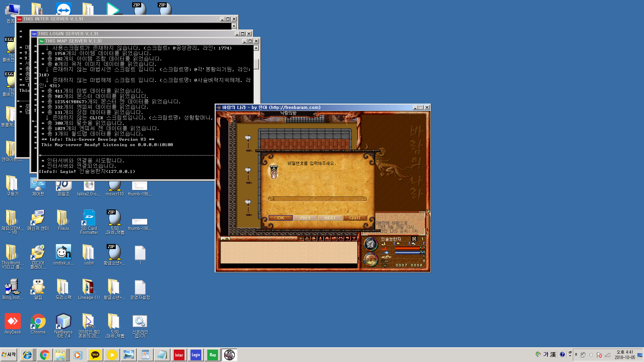644x362 pixels.
Task: Click the group faces icon in game toolbar
Action: tap(327, 239)
